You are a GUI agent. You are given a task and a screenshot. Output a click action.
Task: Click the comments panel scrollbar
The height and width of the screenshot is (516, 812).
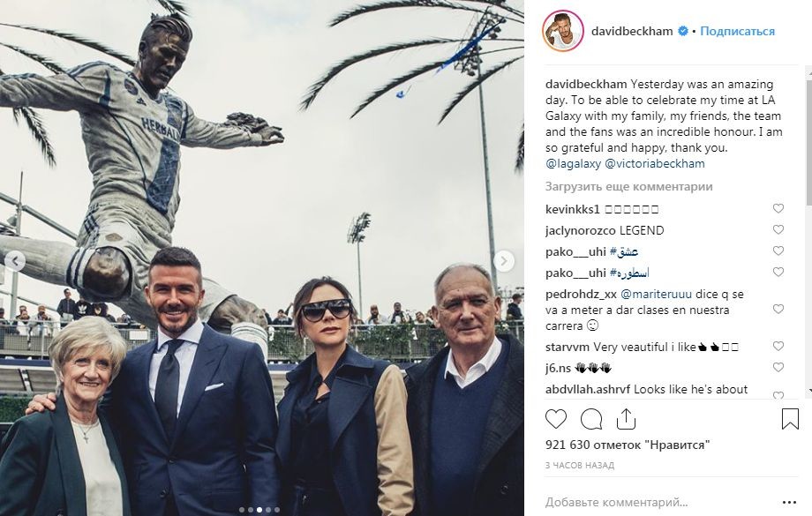coord(808,231)
